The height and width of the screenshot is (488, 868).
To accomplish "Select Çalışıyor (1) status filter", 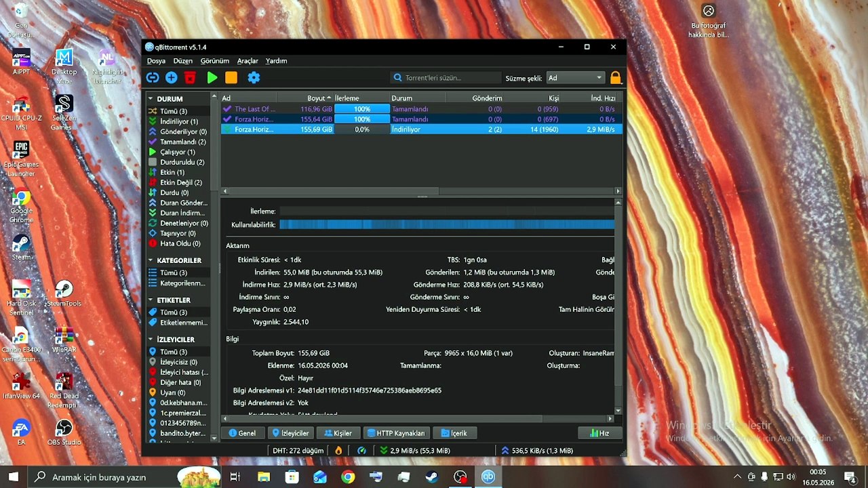I will click(x=178, y=152).
